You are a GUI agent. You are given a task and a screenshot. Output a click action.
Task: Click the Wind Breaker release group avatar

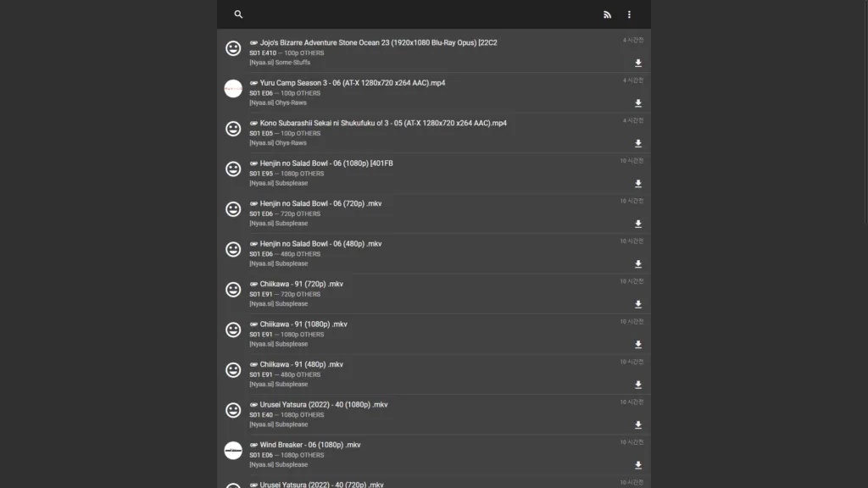point(232,451)
